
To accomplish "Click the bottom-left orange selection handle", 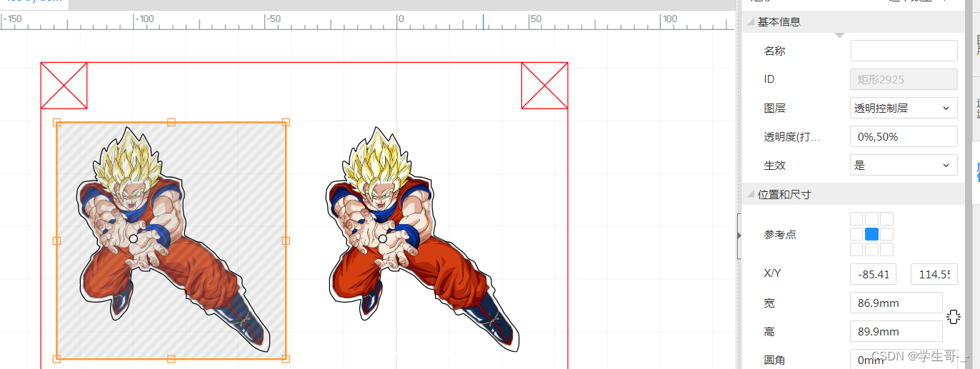I will [x=56, y=359].
